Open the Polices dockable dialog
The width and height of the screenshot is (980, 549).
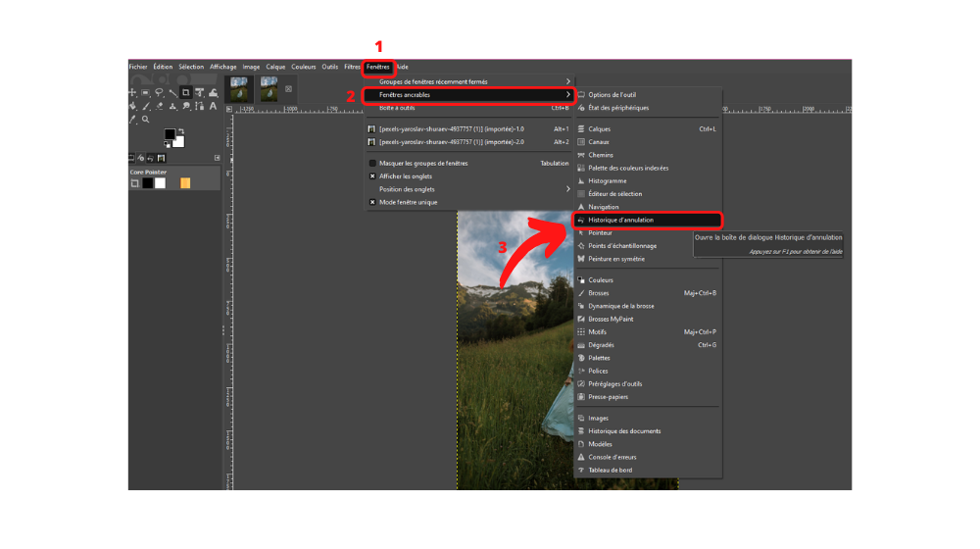(x=648, y=371)
